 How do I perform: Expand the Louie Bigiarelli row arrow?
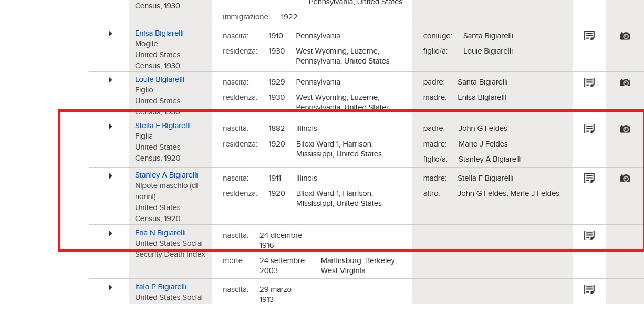[110, 80]
